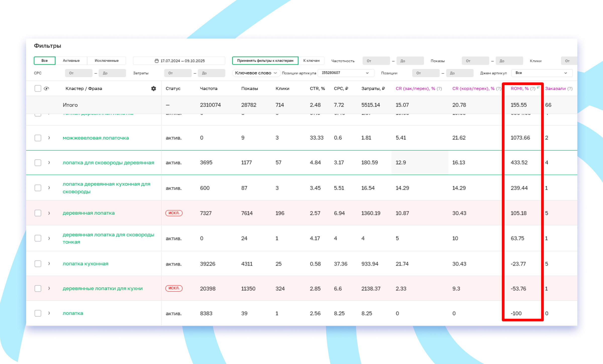The width and height of the screenshot is (603, 364).
Task: Switch to the Активные tab
Action: pyautogui.click(x=71, y=60)
